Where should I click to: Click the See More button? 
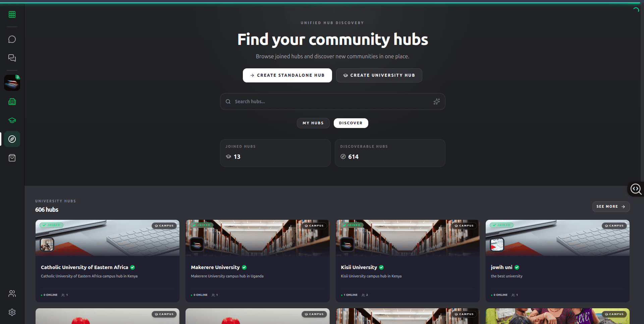click(611, 207)
